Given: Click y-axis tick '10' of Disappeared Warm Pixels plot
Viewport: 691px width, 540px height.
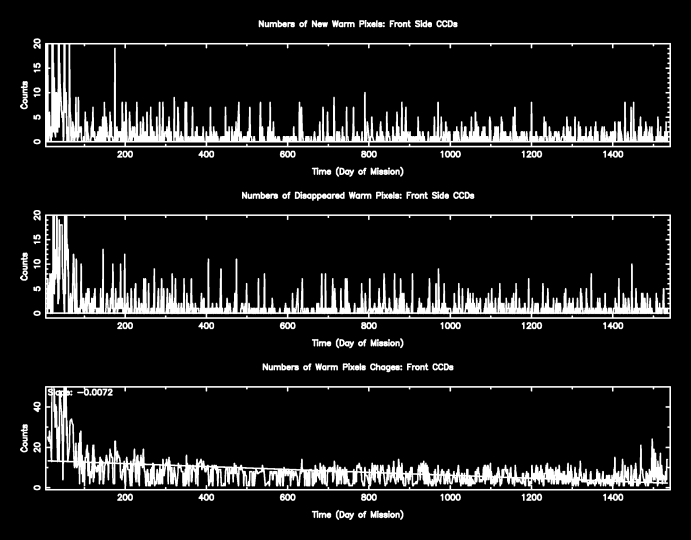Looking at the screenshot, I should (37, 264).
